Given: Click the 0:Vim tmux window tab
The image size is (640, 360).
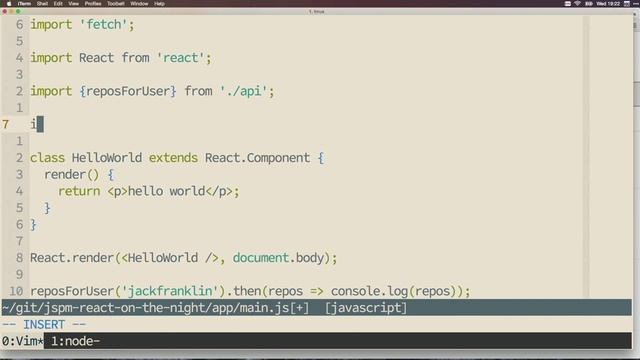Looking at the screenshot, I should click(x=22, y=341).
